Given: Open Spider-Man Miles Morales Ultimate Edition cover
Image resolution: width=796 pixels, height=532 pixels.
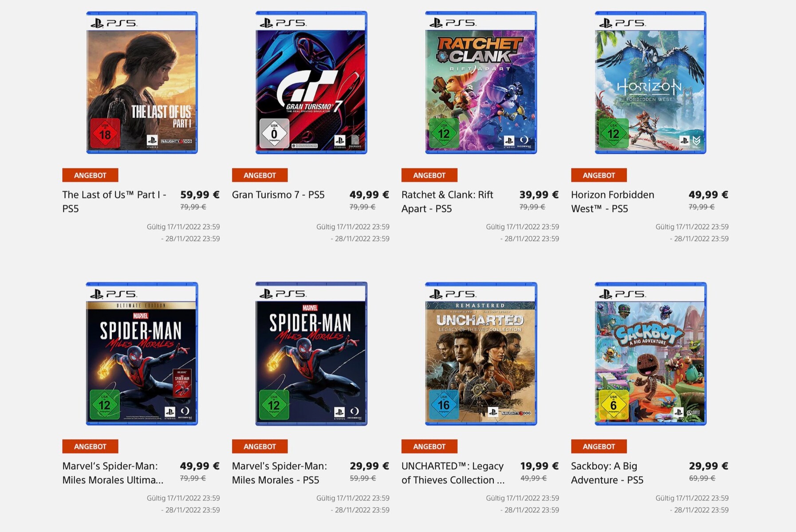Looking at the screenshot, I should (x=142, y=354).
